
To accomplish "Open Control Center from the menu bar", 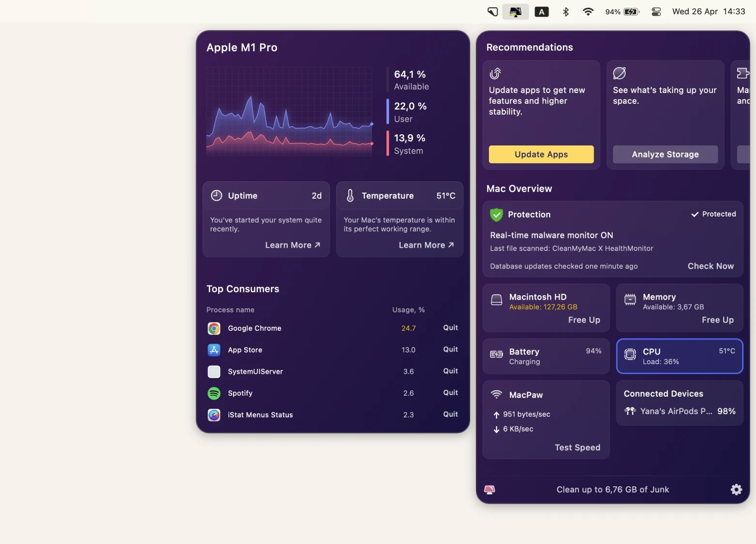I will tap(656, 12).
